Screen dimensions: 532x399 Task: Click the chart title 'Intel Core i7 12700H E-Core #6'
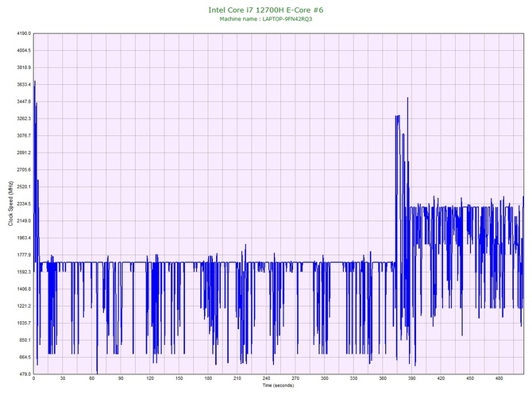(x=266, y=10)
